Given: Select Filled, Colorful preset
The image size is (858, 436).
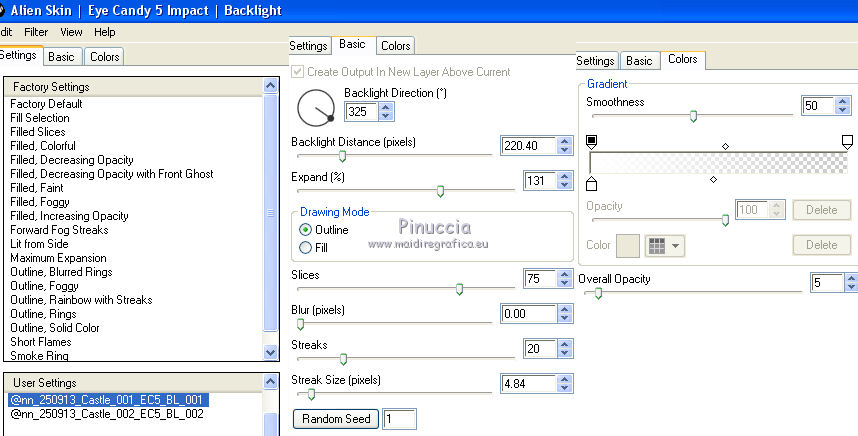Looking at the screenshot, I should (x=43, y=146).
